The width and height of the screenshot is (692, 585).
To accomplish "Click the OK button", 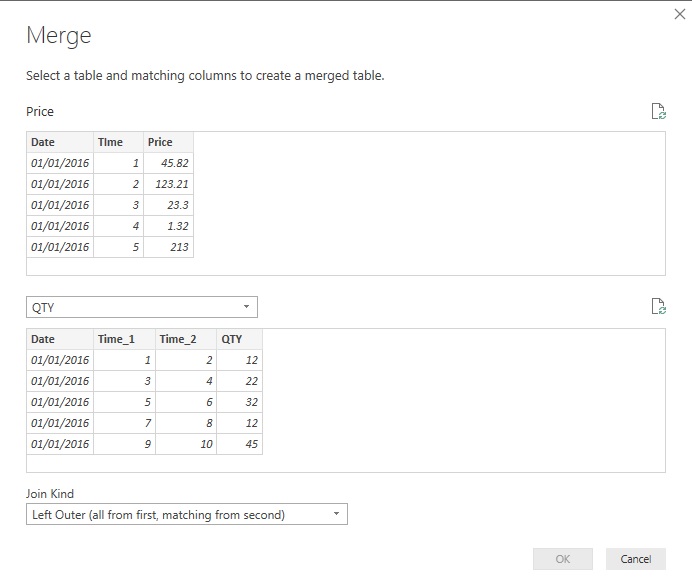I will point(563,559).
